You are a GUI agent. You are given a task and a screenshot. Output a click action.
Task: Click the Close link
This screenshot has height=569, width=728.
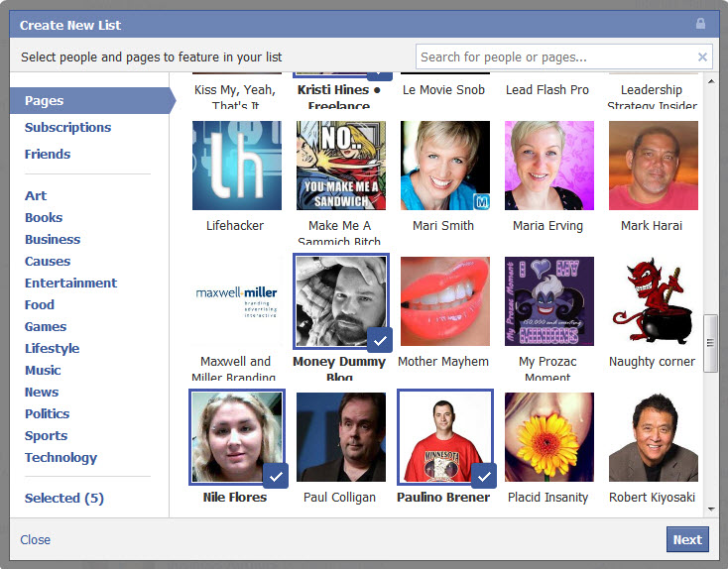coord(36,540)
